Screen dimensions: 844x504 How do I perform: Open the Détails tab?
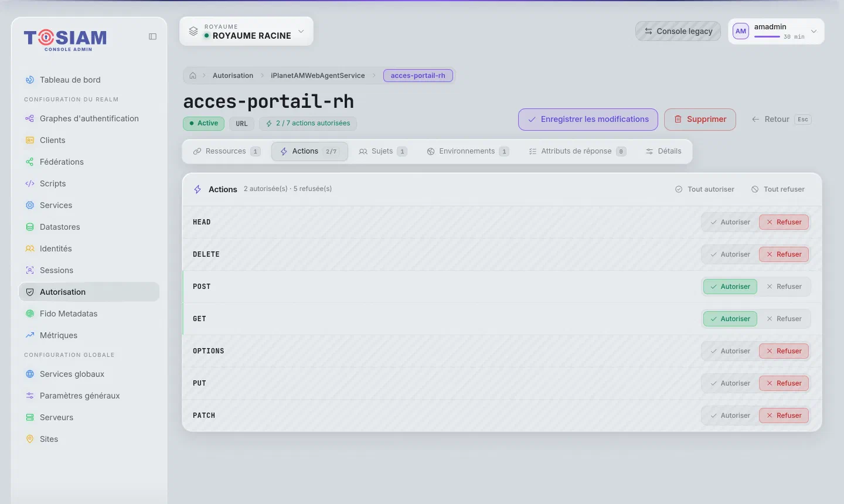pyautogui.click(x=663, y=151)
